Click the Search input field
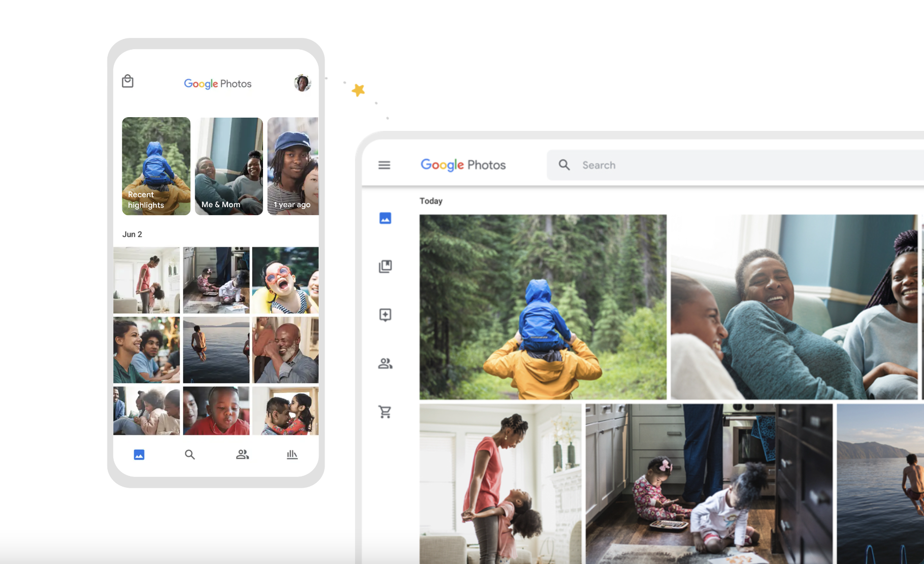 (735, 165)
